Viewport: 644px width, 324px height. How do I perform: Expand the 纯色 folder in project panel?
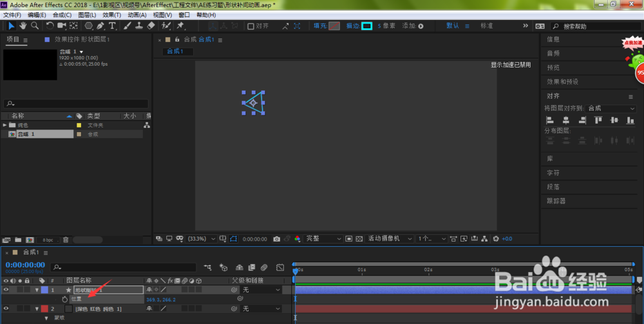click(x=5, y=125)
